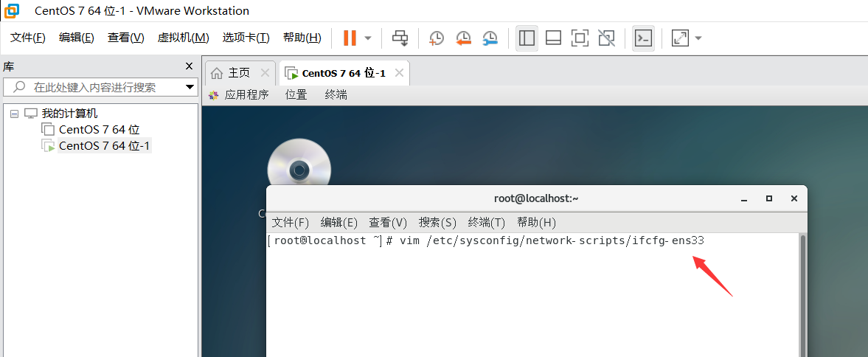Open the snapshot manager
Viewport: 868px width, 357px height.
(x=490, y=38)
